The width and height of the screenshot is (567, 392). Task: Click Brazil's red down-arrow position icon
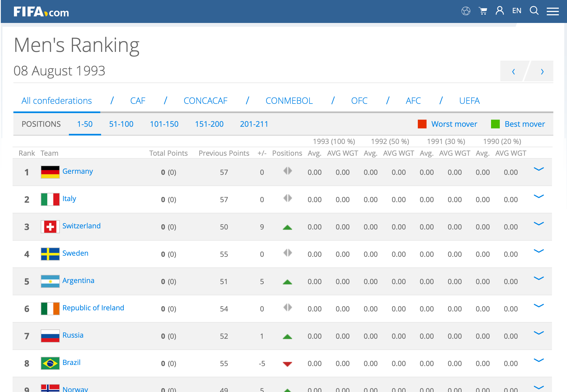click(x=287, y=364)
